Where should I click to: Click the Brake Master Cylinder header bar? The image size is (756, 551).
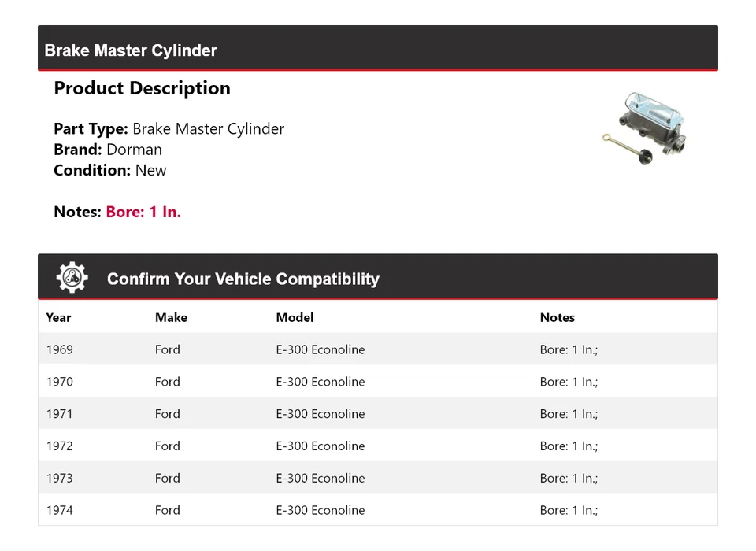point(377,50)
